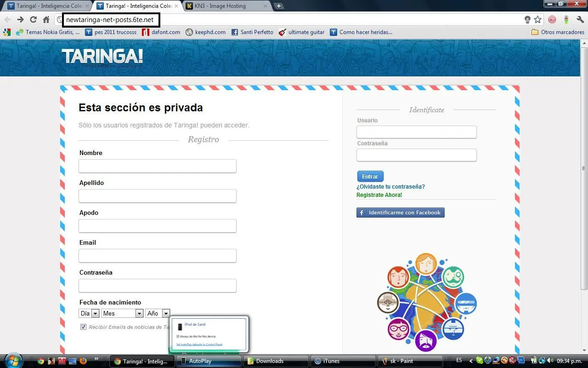
Task: Toggle Recibir Emails de noticias checkbox
Action: pyautogui.click(x=83, y=327)
